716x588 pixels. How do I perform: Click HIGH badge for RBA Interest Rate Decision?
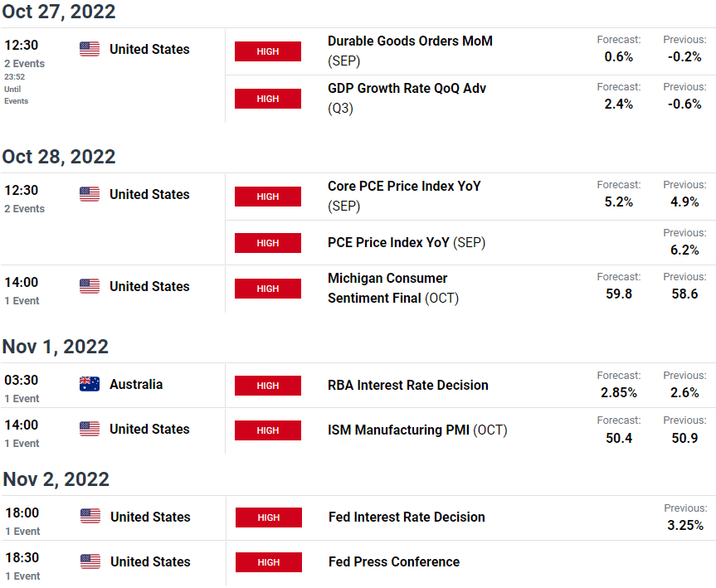tap(268, 386)
